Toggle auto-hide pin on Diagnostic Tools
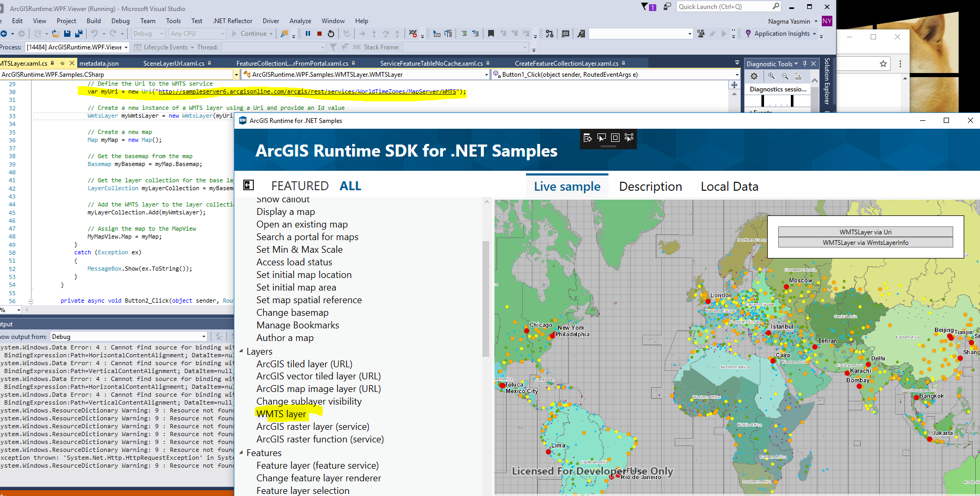 click(x=804, y=64)
